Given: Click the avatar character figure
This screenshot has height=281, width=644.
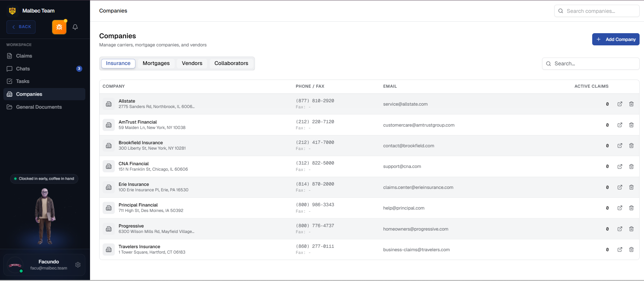Looking at the screenshot, I should coord(45,216).
